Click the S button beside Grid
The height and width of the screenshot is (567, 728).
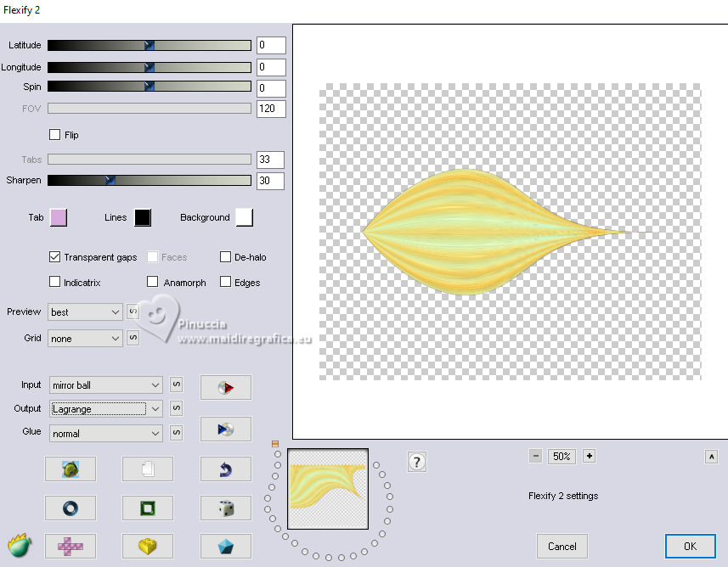133,338
